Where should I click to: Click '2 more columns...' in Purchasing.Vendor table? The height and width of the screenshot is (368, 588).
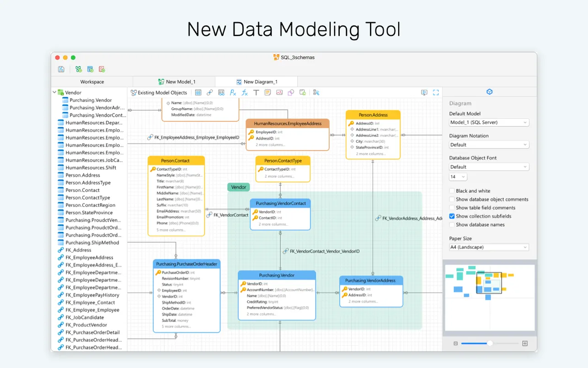click(262, 314)
